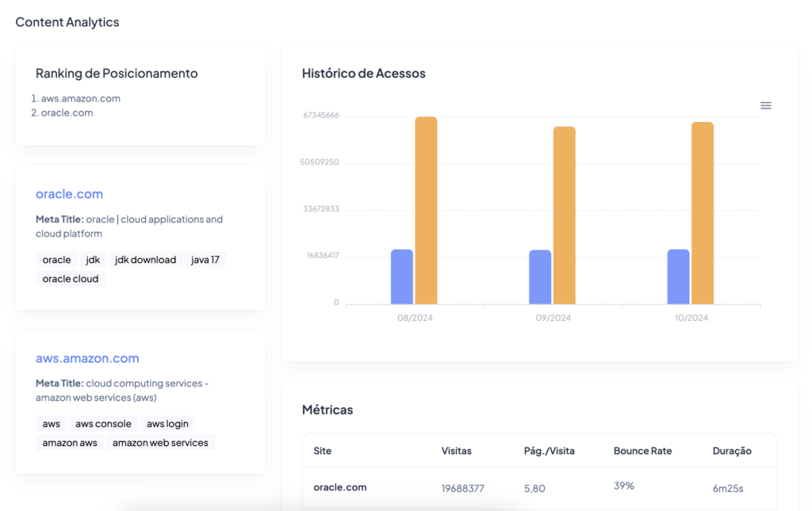Click the "amazon web services" tag

(x=160, y=442)
